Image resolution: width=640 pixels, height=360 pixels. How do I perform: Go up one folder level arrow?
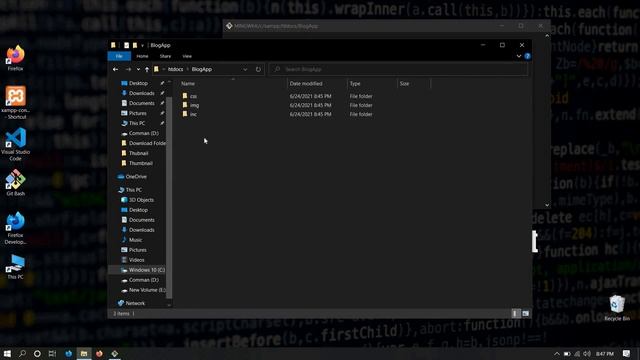click(x=147, y=69)
